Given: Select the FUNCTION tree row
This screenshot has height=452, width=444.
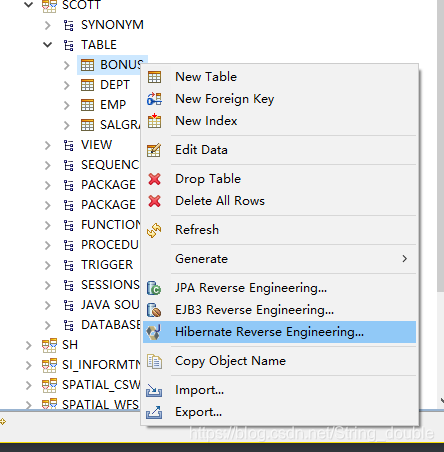Looking at the screenshot, I should click(110, 225).
